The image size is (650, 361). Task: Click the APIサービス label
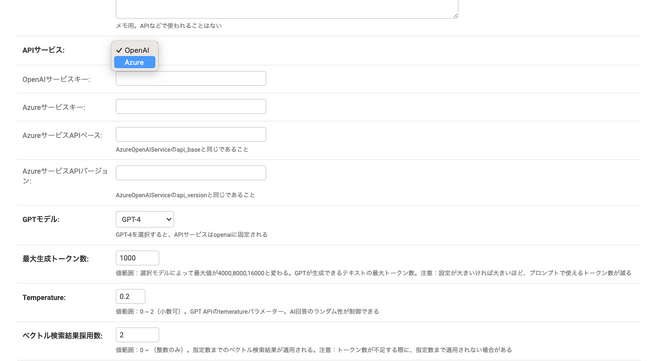tap(44, 50)
